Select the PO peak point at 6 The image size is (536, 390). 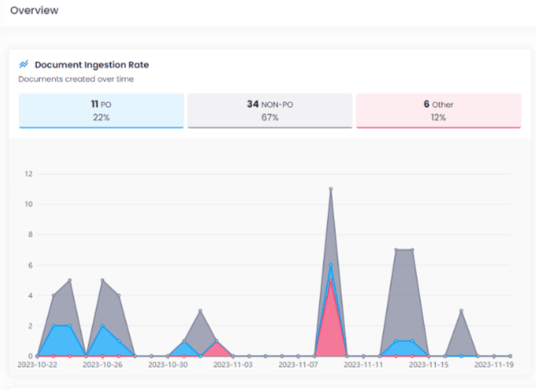[x=331, y=265]
